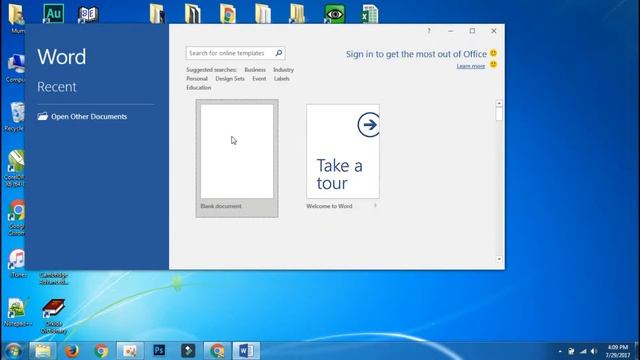Click the Design Sets suggested search

pyautogui.click(x=230, y=78)
